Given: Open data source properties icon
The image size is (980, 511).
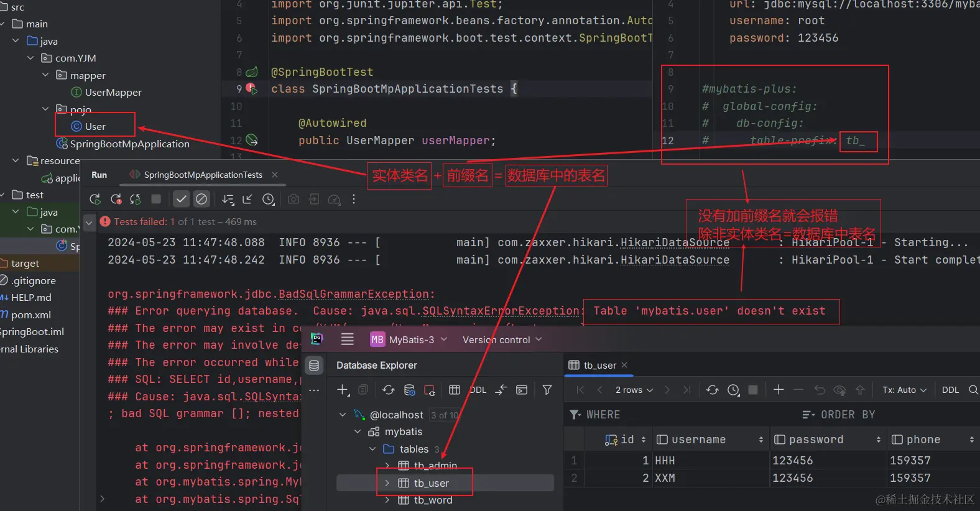Looking at the screenshot, I should pyautogui.click(x=409, y=390).
